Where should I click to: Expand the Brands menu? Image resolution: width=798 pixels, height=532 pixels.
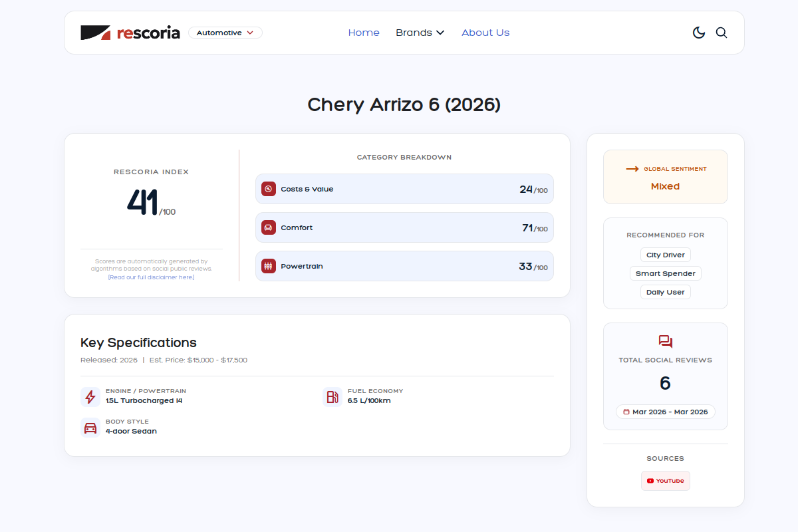[420, 33]
